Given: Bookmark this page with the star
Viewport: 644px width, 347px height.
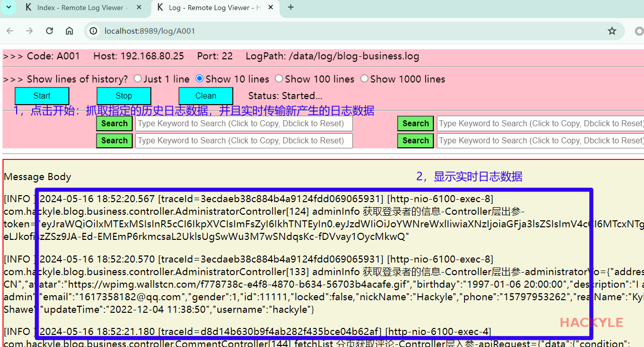Looking at the screenshot, I should point(612,31).
